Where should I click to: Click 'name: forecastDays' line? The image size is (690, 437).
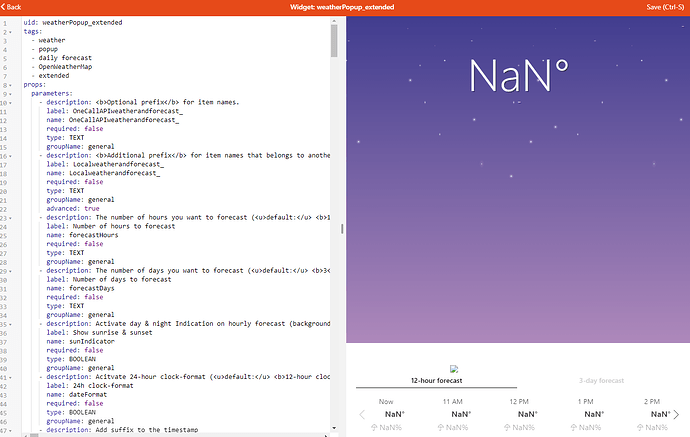[x=80, y=288]
